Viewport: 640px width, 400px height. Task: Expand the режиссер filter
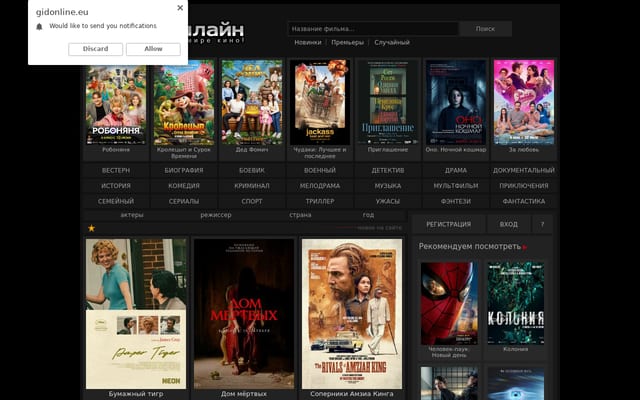click(x=216, y=215)
